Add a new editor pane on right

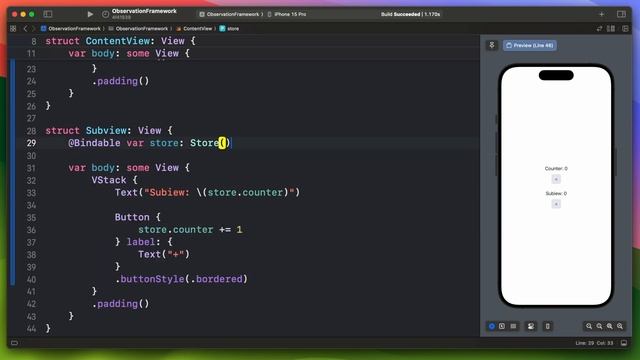[625, 29]
